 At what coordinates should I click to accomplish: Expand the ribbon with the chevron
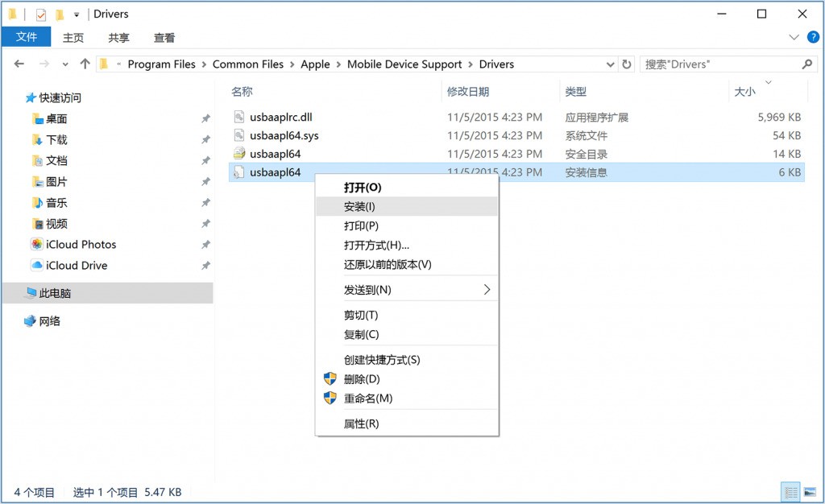coord(794,37)
